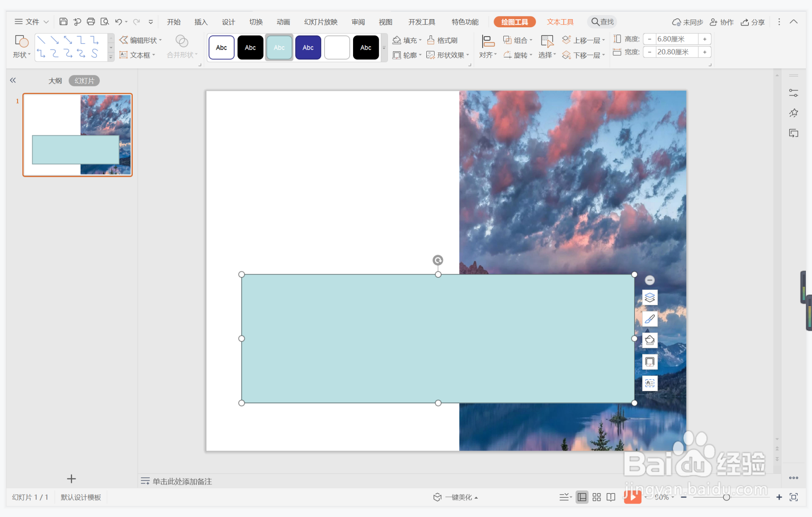Click the layers icon beside shape

click(x=650, y=297)
